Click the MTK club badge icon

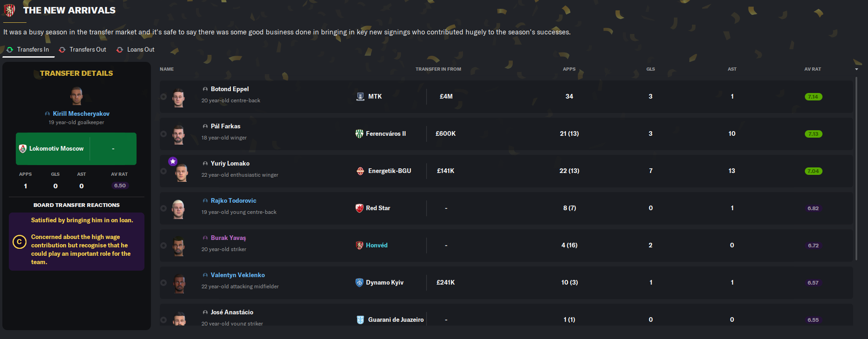pos(360,97)
